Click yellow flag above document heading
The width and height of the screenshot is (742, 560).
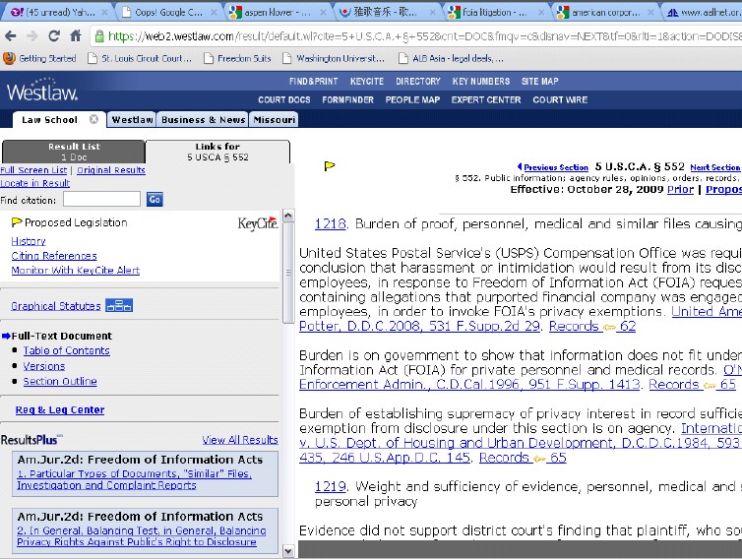coord(330,165)
